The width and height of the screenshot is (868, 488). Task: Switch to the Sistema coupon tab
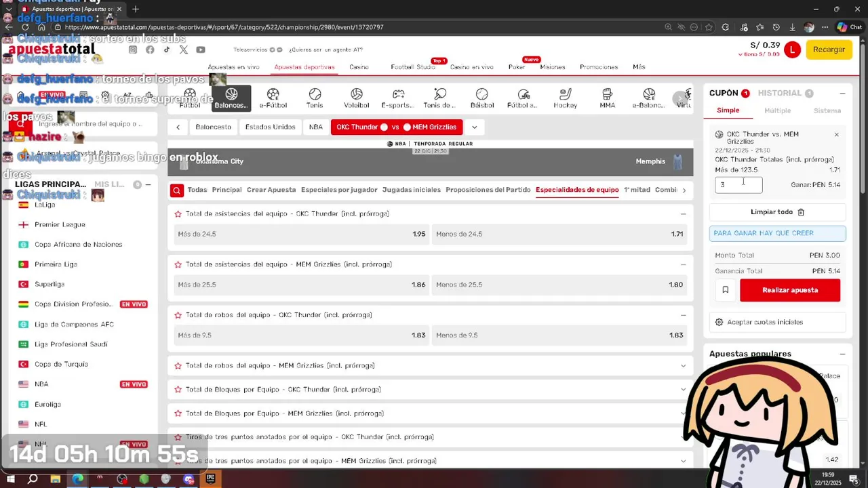(827, 110)
